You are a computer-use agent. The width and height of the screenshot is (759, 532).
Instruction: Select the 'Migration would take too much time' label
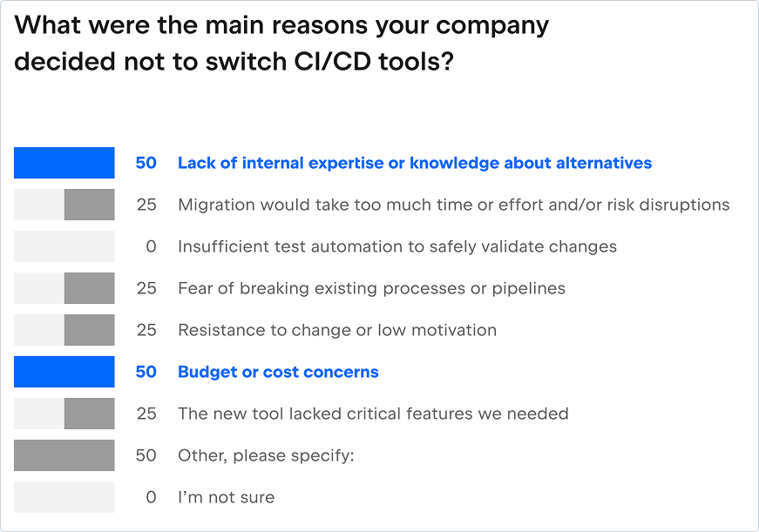(453, 205)
